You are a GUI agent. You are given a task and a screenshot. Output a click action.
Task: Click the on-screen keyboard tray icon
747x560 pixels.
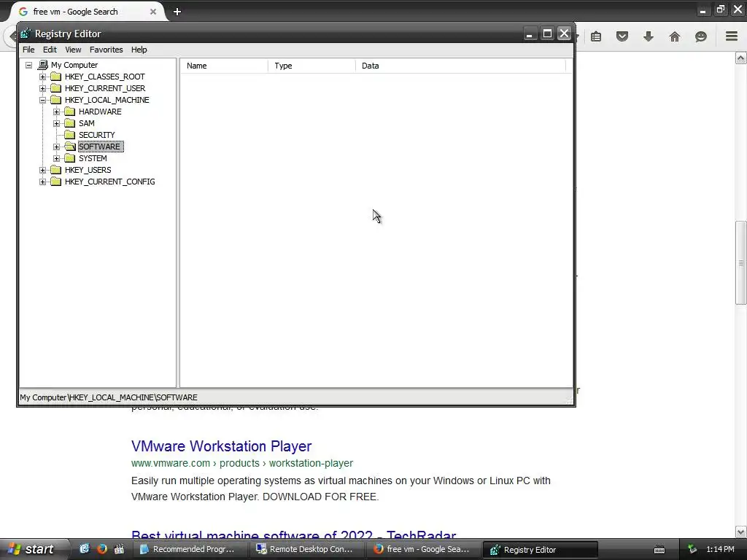(x=659, y=550)
